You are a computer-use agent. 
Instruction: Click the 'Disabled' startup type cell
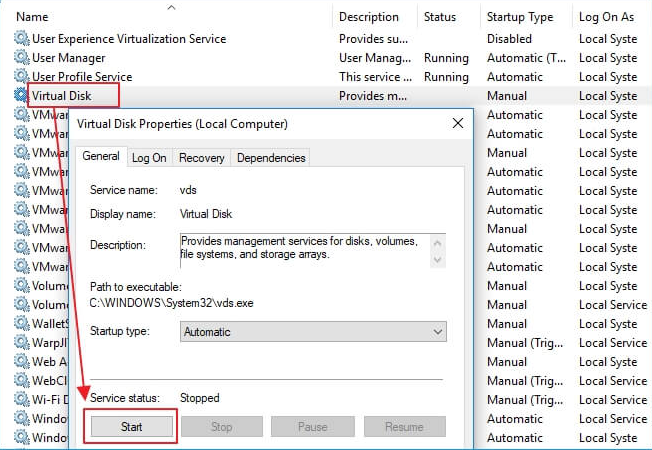tap(509, 39)
